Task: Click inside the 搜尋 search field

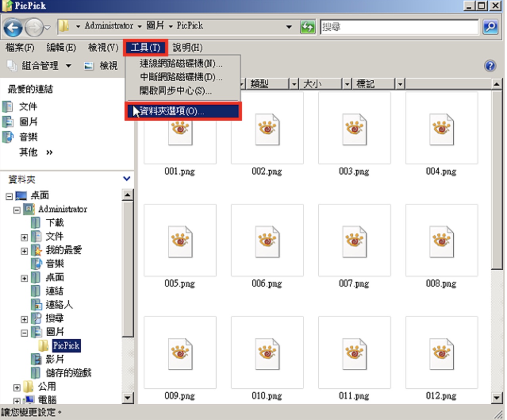Action: [399, 27]
